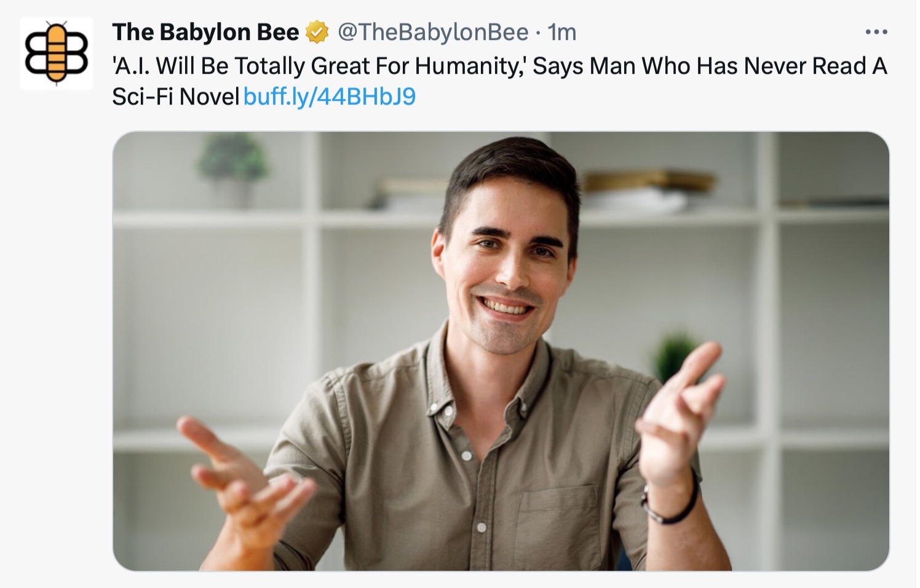Open the three-dot more options menu
Image resolution: width=920 pixels, height=588 pixels.
point(876,32)
